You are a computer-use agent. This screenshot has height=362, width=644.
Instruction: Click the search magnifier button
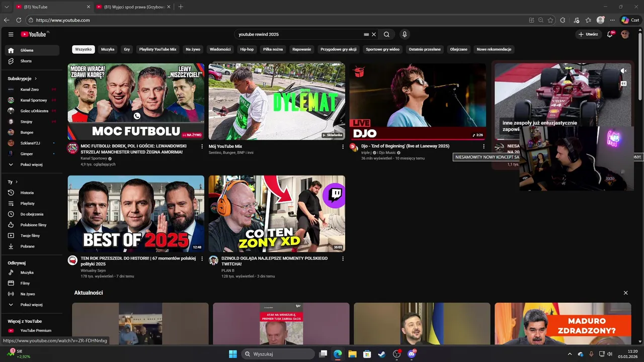386,34
